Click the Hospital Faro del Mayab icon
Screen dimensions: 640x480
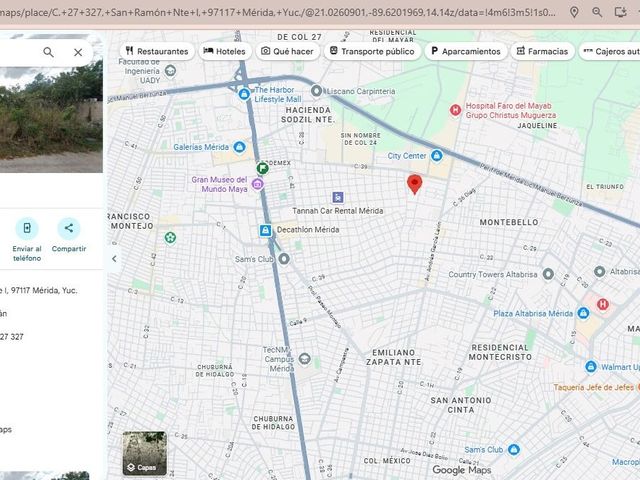coord(456,110)
